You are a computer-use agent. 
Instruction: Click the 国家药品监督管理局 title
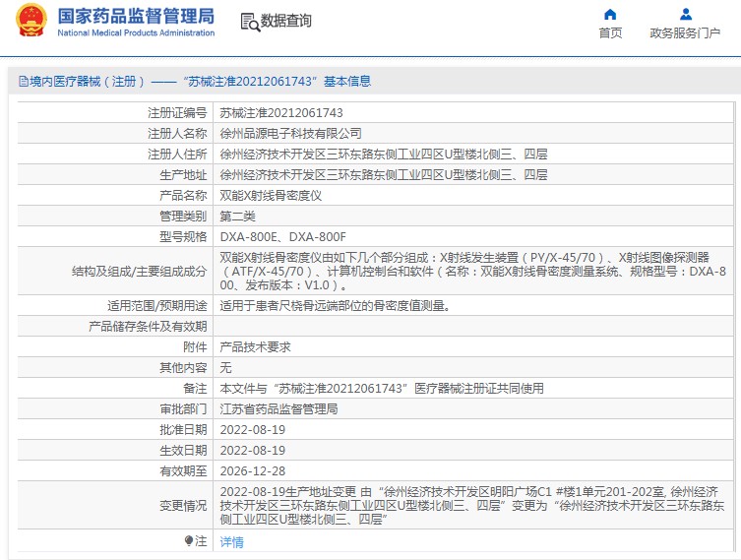136,16
